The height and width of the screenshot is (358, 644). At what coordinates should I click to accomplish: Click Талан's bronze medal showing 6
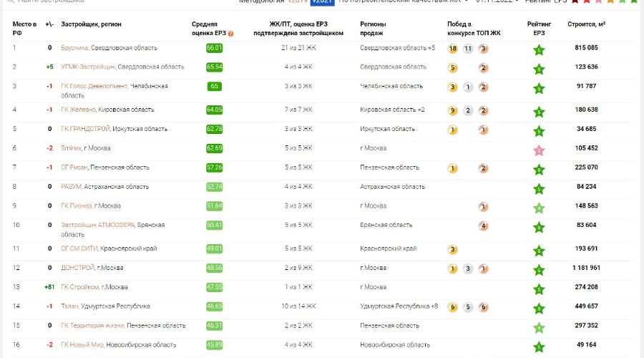(x=484, y=307)
